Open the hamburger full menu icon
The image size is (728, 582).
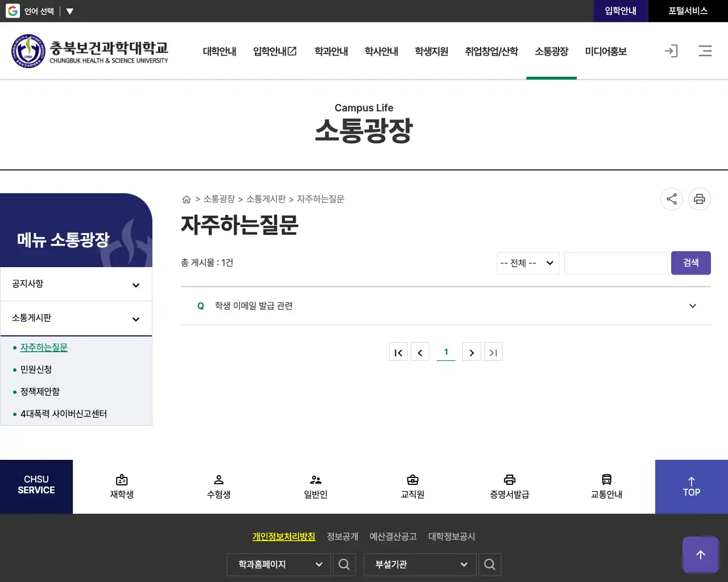coord(705,51)
